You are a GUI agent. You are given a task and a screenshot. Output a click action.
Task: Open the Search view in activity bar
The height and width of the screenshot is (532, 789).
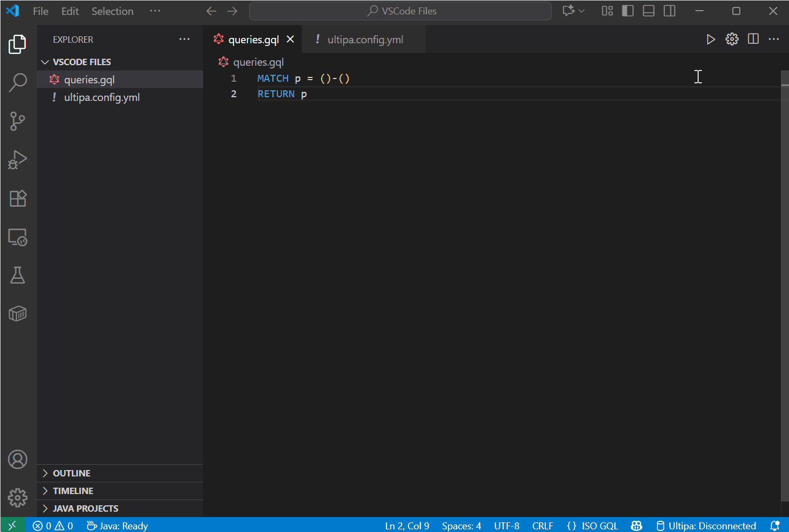click(x=18, y=83)
